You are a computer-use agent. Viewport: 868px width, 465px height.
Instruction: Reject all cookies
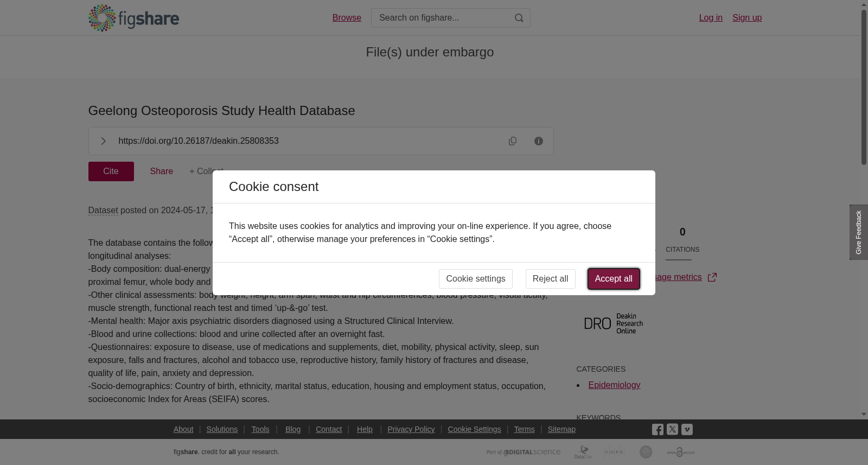tap(550, 279)
